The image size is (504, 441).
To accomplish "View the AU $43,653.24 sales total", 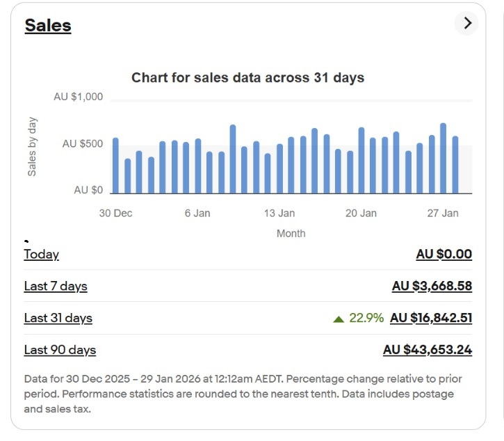I will point(428,350).
